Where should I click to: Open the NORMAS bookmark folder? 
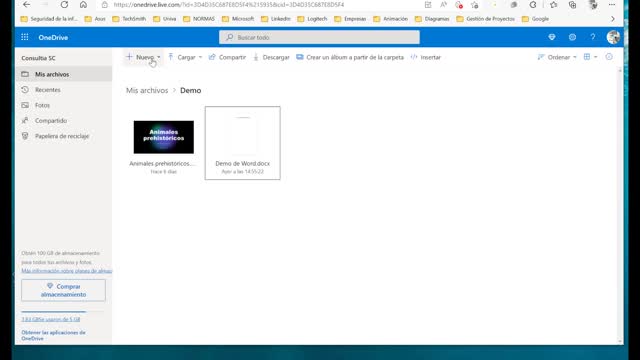pyautogui.click(x=199, y=19)
